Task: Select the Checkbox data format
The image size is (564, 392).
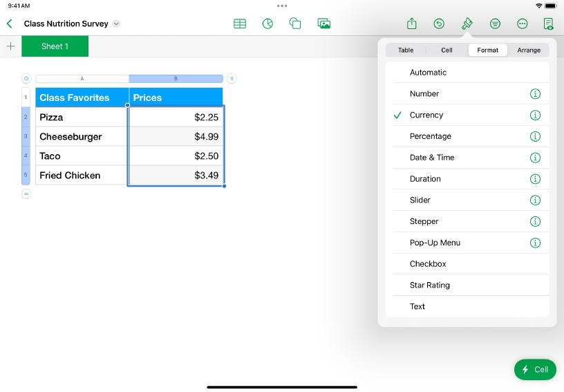Action: pos(428,264)
